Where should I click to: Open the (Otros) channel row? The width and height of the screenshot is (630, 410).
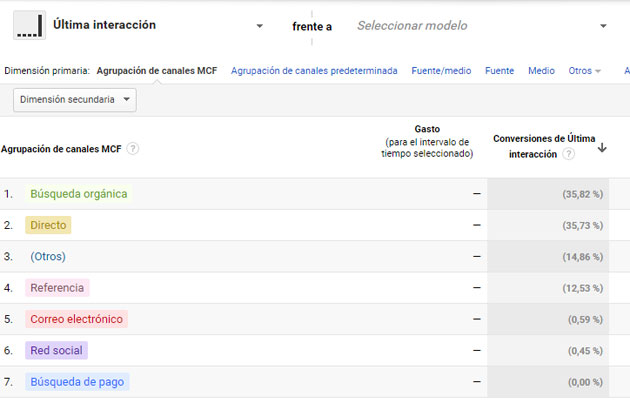48,257
